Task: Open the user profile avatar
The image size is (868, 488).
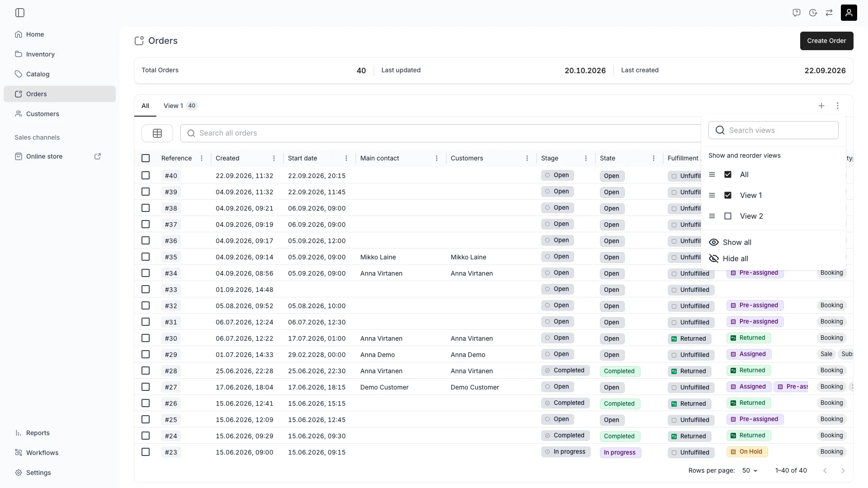Action: (849, 13)
